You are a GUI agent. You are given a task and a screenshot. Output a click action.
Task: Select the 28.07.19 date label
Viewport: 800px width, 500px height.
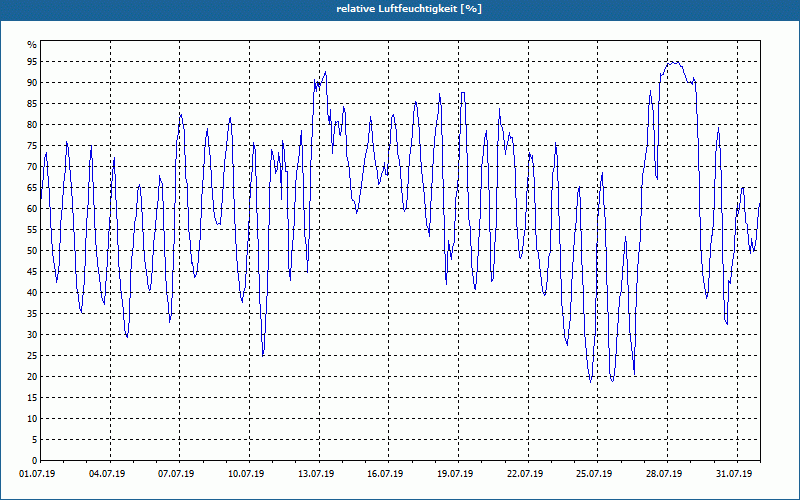coord(664,474)
